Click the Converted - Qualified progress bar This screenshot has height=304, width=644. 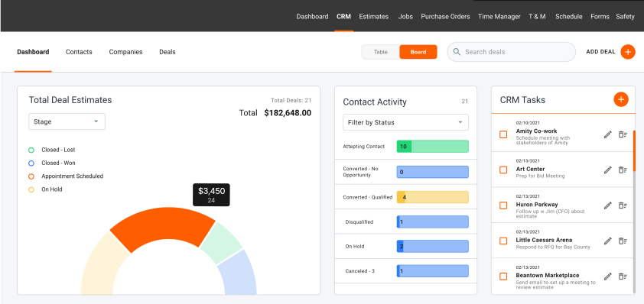tap(432, 197)
